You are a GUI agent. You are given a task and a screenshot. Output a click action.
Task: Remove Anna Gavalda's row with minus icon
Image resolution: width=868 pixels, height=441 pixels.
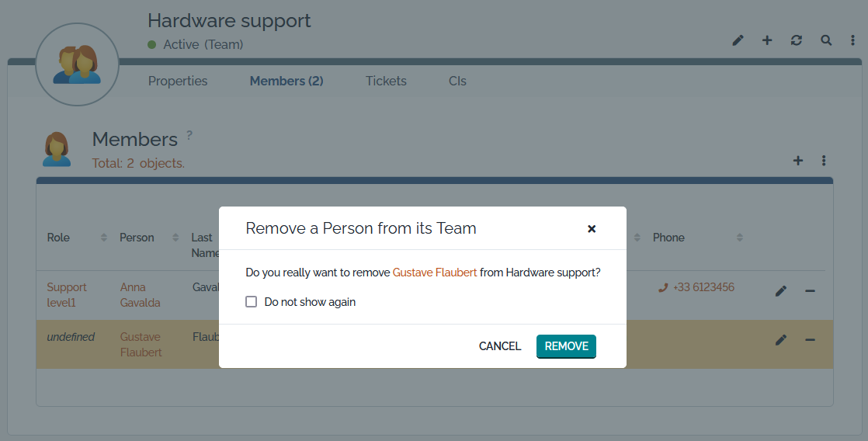pyautogui.click(x=810, y=291)
